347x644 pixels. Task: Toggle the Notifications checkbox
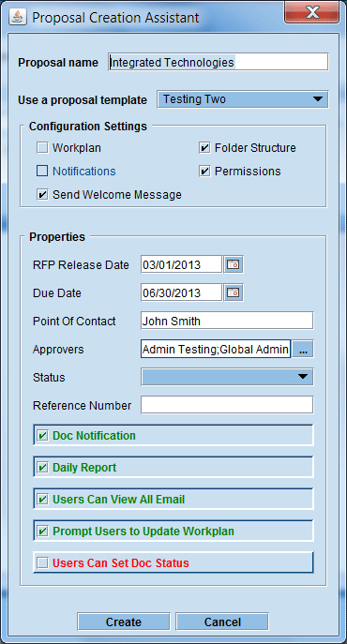pyautogui.click(x=42, y=172)
